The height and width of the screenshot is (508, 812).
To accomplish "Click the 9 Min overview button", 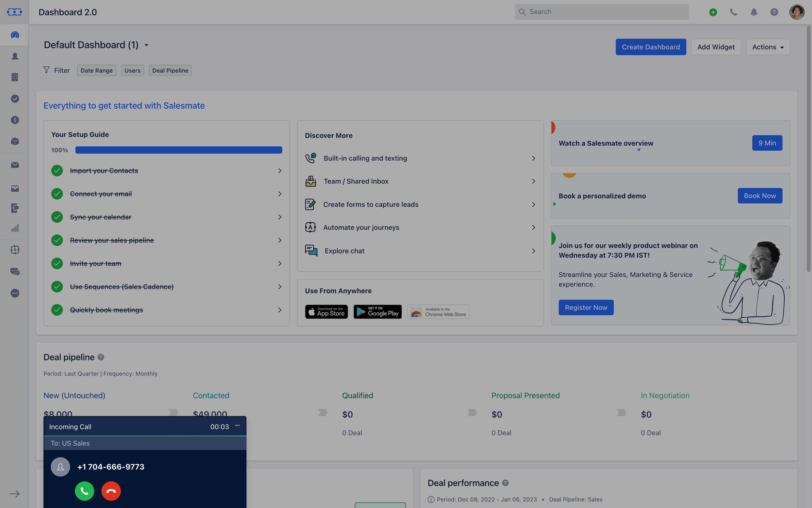I will (767, 143).
